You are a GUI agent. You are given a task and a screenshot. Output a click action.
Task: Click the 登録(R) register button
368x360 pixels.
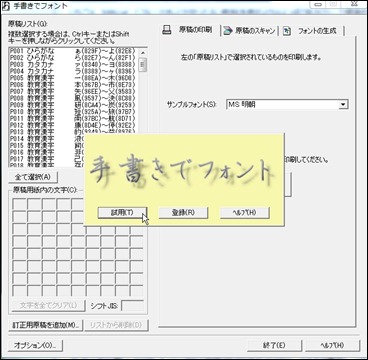pos(183,213)
